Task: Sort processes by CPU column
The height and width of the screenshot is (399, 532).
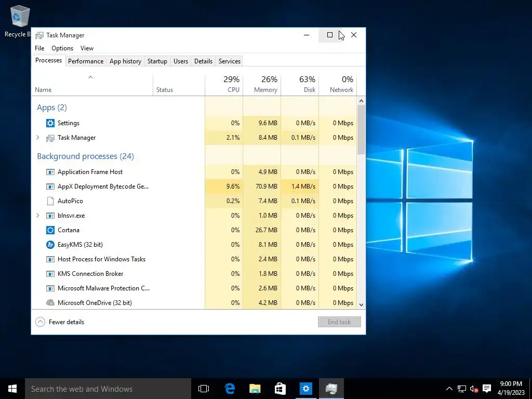Action: tap(224, 85)
